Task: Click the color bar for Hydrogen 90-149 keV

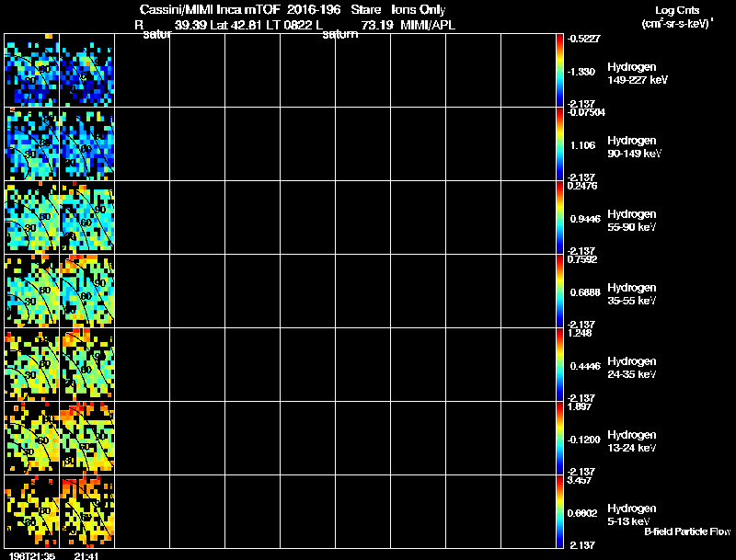Action: pos(559,144)
